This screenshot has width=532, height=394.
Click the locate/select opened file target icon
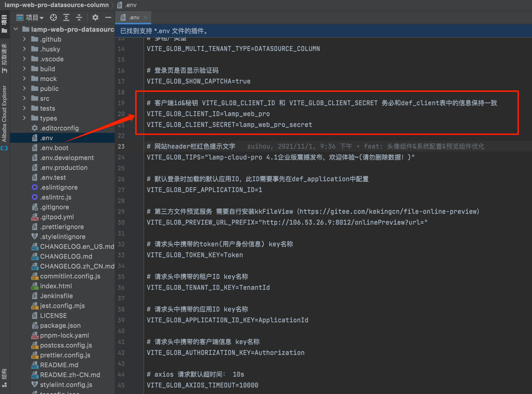coord(53,18)
